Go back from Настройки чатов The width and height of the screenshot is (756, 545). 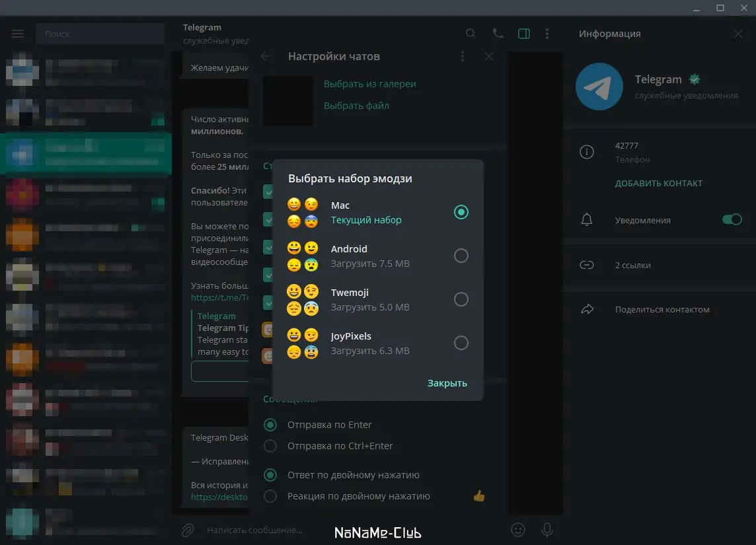266,56
